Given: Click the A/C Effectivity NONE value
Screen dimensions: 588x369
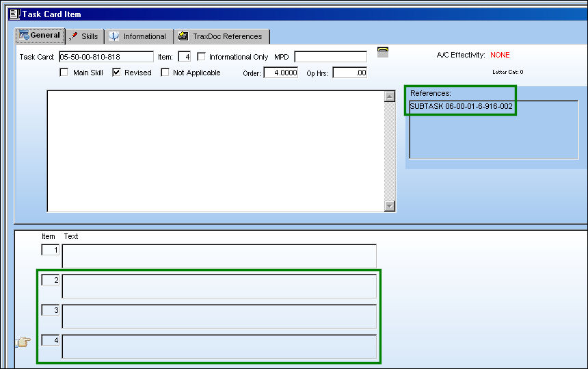Looking at the screenshot, I should click(500, 55).
